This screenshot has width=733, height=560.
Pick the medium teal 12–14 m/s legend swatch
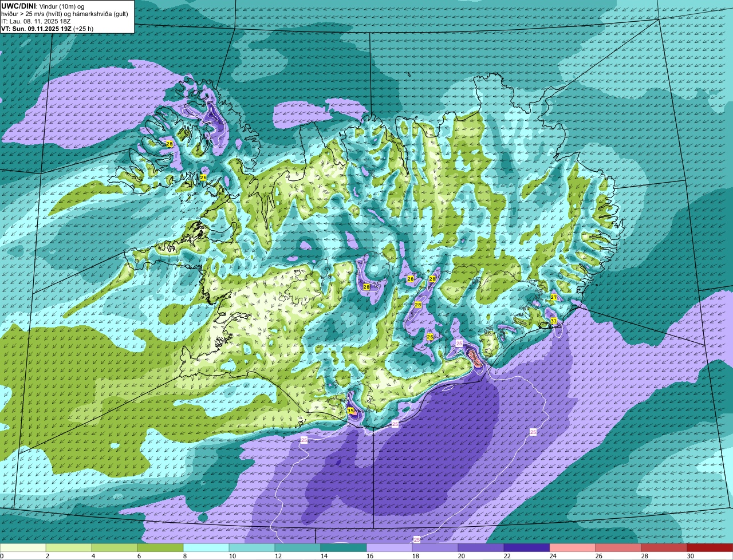pyautogui.click(x=298, y=547)
